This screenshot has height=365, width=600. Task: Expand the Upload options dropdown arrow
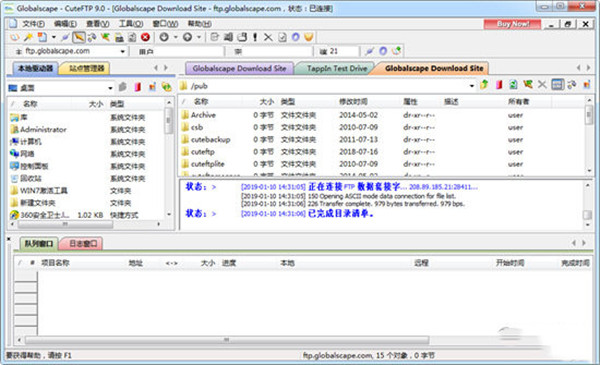[199, 37]
